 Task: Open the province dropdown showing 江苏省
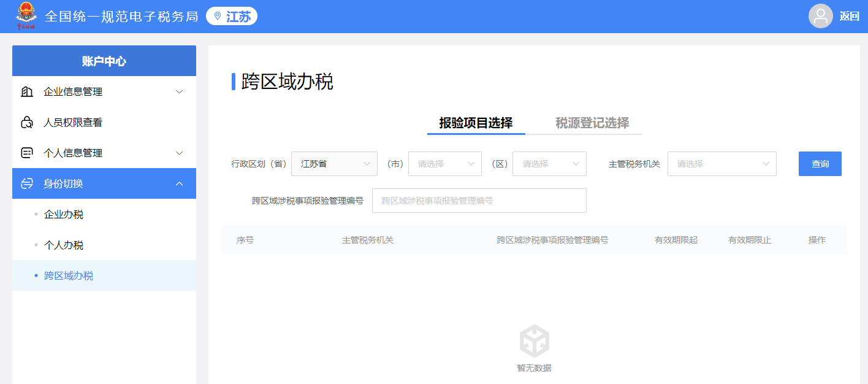(x=334, y=164)
